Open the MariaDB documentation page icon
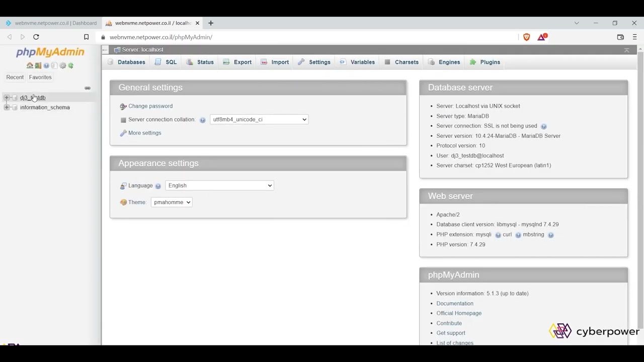Screen dimensions: 644x362 pos(54,65)
